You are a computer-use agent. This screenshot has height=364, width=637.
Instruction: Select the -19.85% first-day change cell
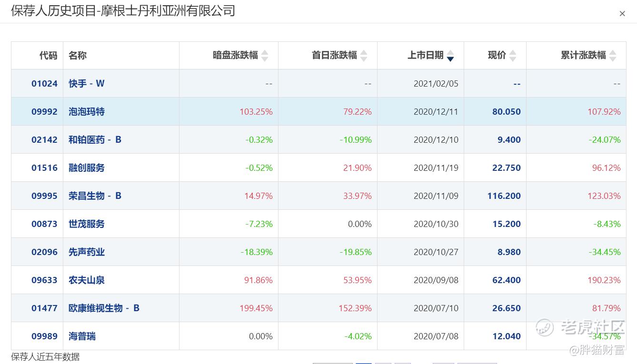356,252
